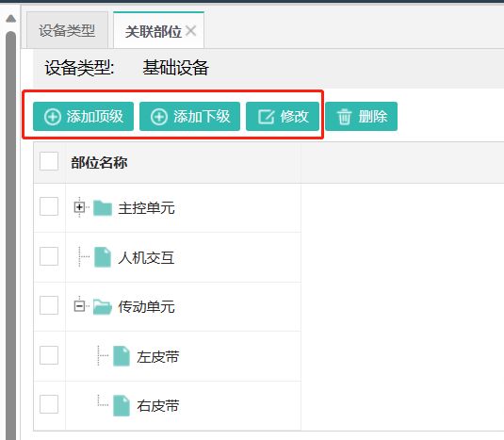Click the open folder icon beside 传动单元
The width and height of the screenshot is (504, 440).
click(x=103, y=306)
